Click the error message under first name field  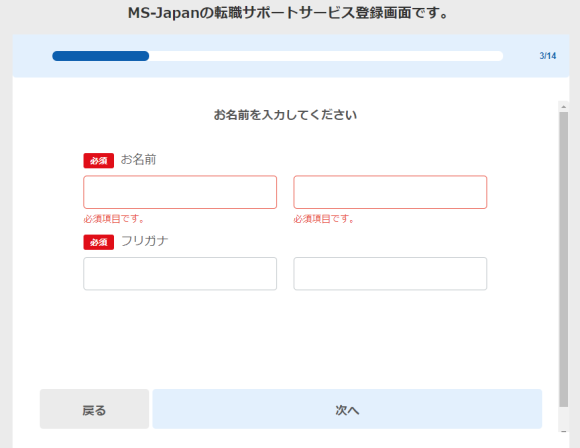[x=114, y=219]
